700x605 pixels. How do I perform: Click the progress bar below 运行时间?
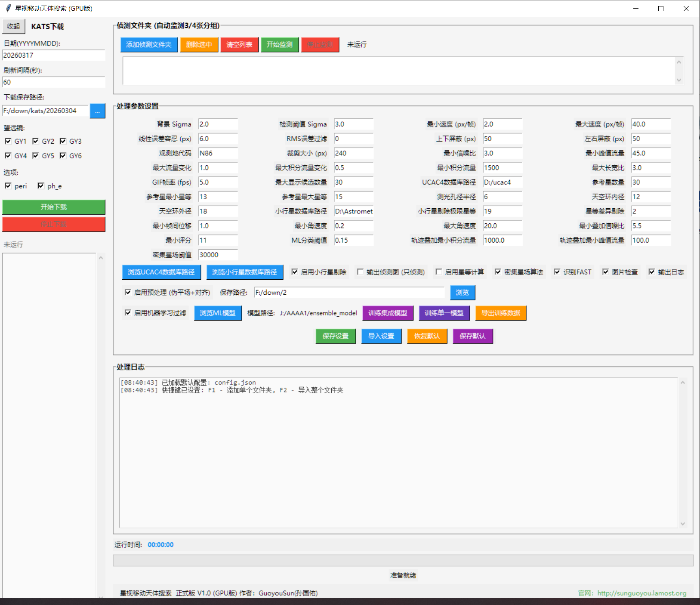tap(403, 560)
